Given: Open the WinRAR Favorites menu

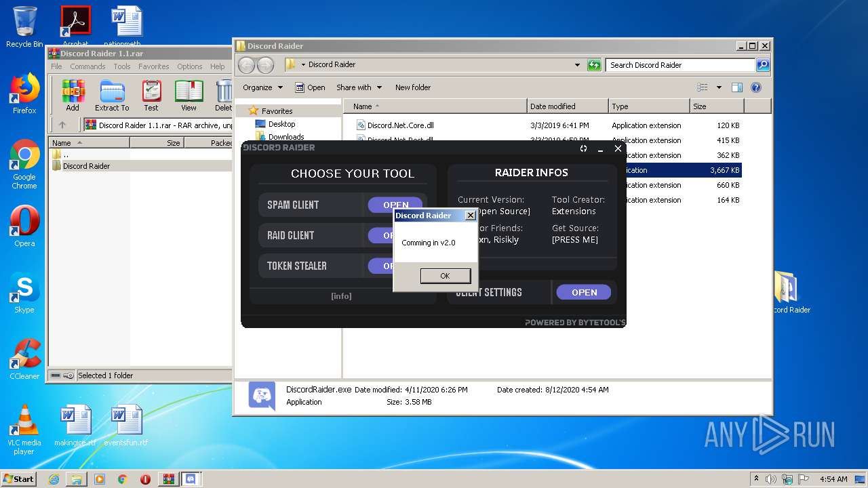Looking at the screenshot, I should click(x=154, y=66).
